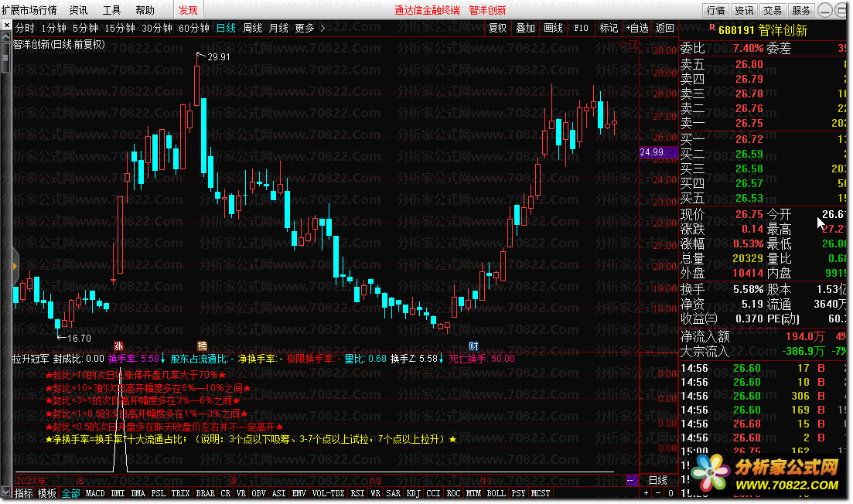Image resolution: width=853 pixels, height=504 pixels.
Task: Click the 日线 label at chart bottom right
Action: (x=657, y=480)
